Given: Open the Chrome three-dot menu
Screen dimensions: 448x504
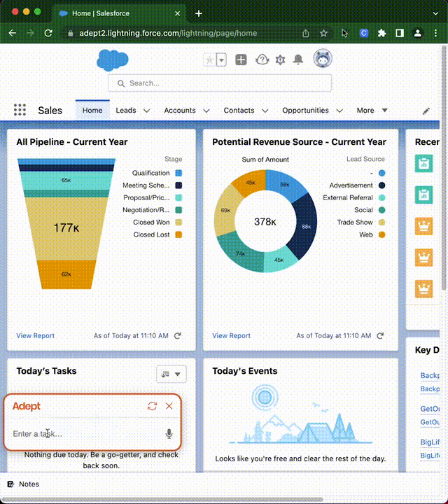Looking at the screenshot, I should point(435,33).
